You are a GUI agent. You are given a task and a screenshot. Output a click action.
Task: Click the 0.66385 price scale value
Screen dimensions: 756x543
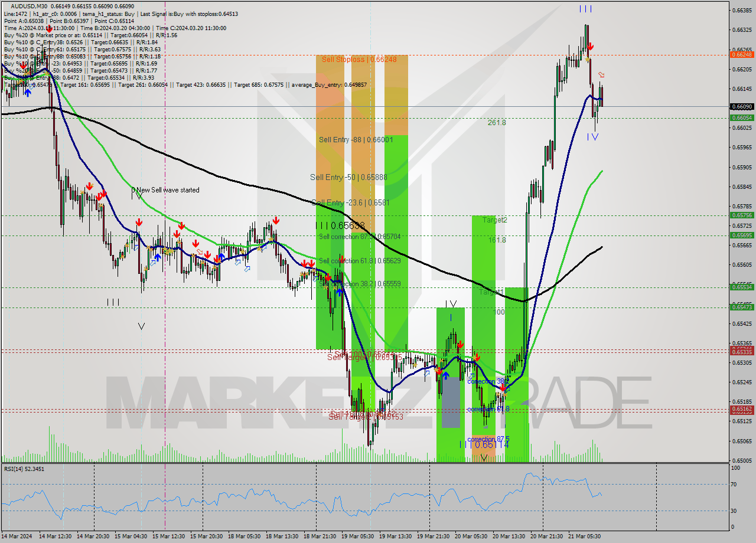pyautogui.click(x=741, y=11)
